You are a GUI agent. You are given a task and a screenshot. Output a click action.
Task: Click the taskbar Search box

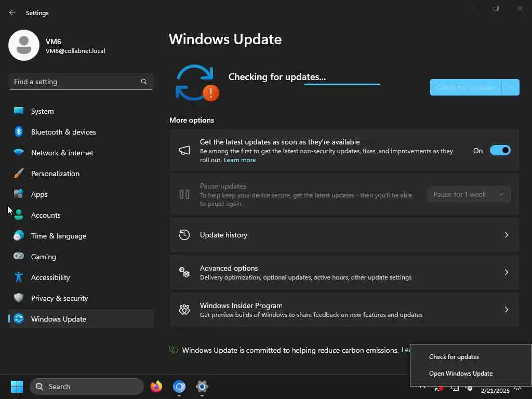(87, 387)
